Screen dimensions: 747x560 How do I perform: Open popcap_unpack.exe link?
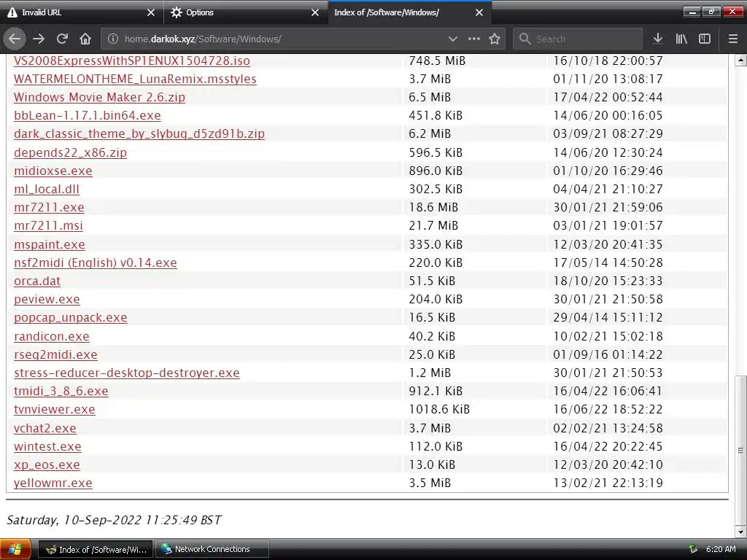71,318
